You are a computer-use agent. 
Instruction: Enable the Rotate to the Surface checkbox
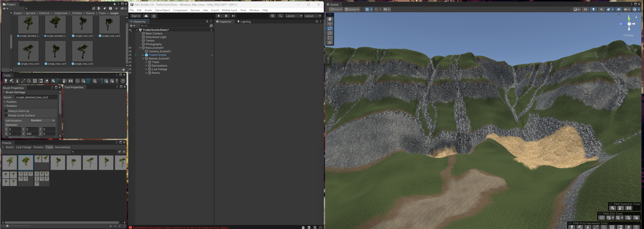pos(6,115)
